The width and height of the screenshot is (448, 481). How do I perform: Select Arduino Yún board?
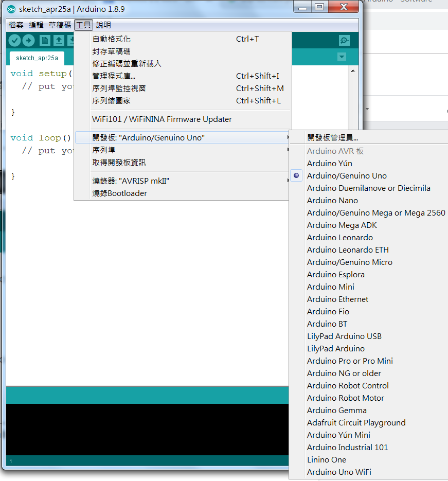point(369,164)
